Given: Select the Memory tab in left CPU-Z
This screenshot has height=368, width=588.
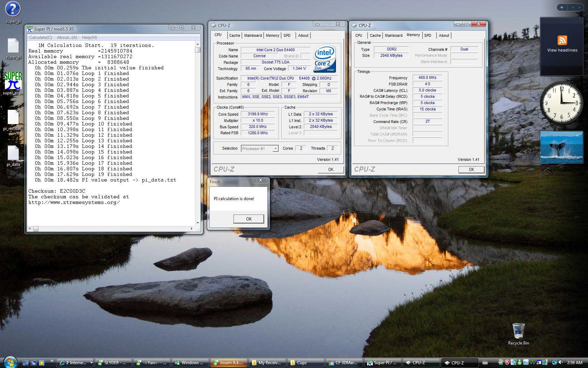Looking at the screenshot, I should (272, 35).
